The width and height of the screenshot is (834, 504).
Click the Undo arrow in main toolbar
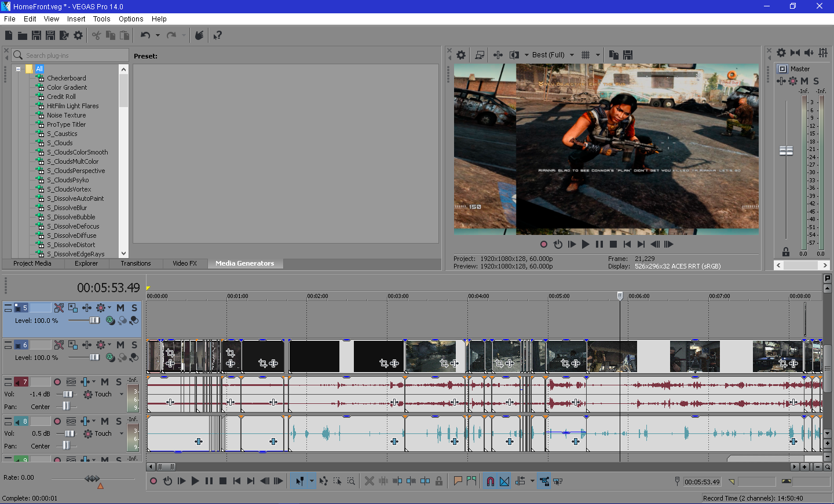point(145,35)
